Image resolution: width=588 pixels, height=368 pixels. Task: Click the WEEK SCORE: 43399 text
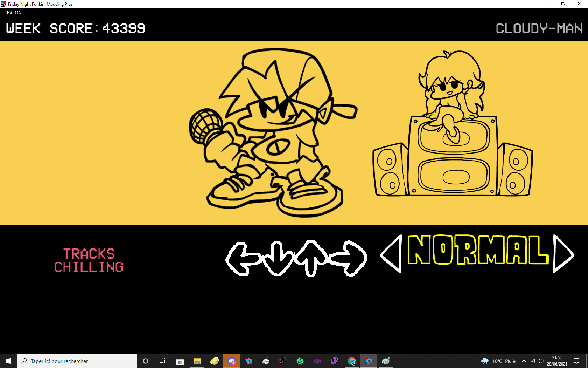click(76, 28)
